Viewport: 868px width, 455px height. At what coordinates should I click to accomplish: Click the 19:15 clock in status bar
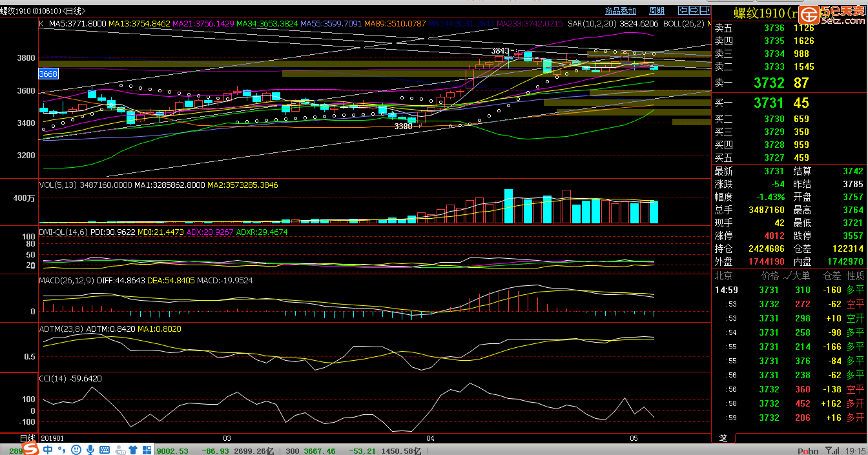856,450
